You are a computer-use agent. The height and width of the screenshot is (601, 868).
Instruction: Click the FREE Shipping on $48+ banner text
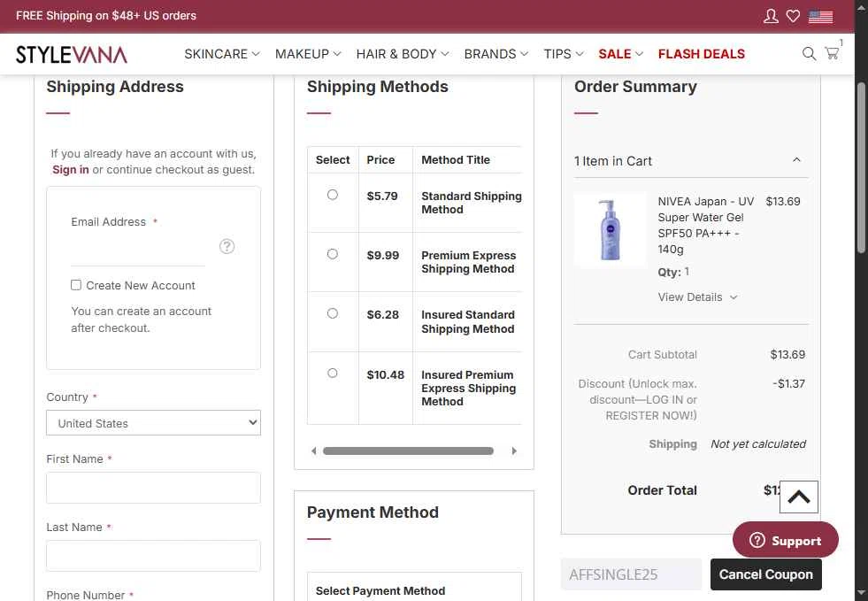pyautogui.click(x=105, y=16)
